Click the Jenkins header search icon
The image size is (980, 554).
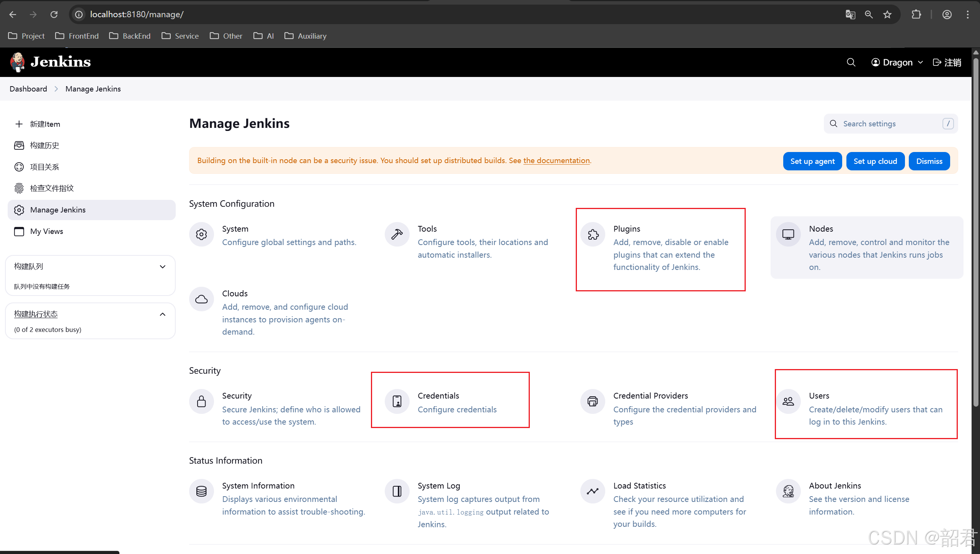pos(851,62)
